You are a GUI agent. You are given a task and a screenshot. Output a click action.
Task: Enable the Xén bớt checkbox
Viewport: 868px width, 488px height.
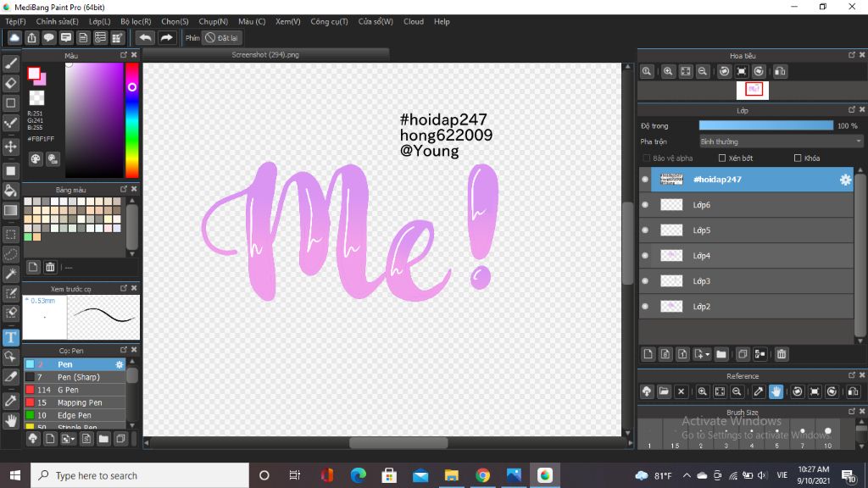[x=722, y=158]
